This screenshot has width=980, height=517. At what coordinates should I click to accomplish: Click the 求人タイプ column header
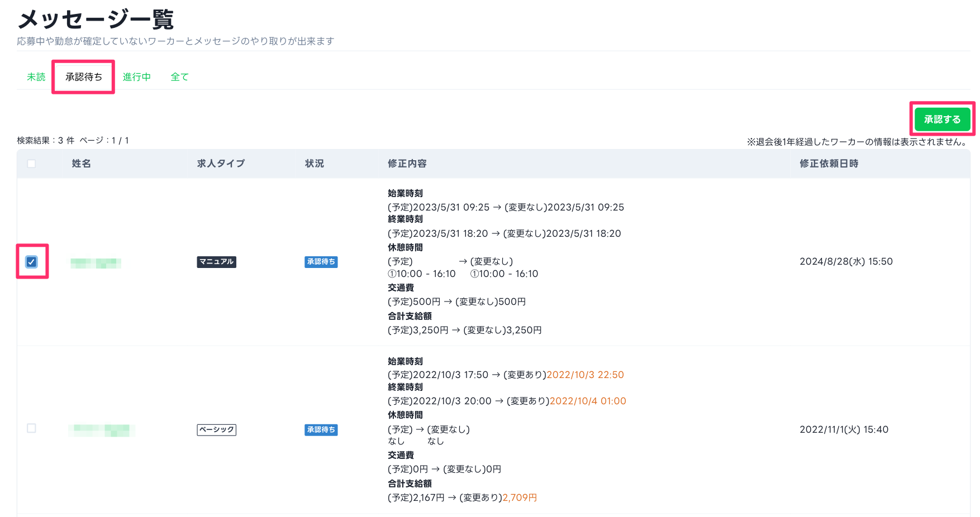[x=221, y=164]
